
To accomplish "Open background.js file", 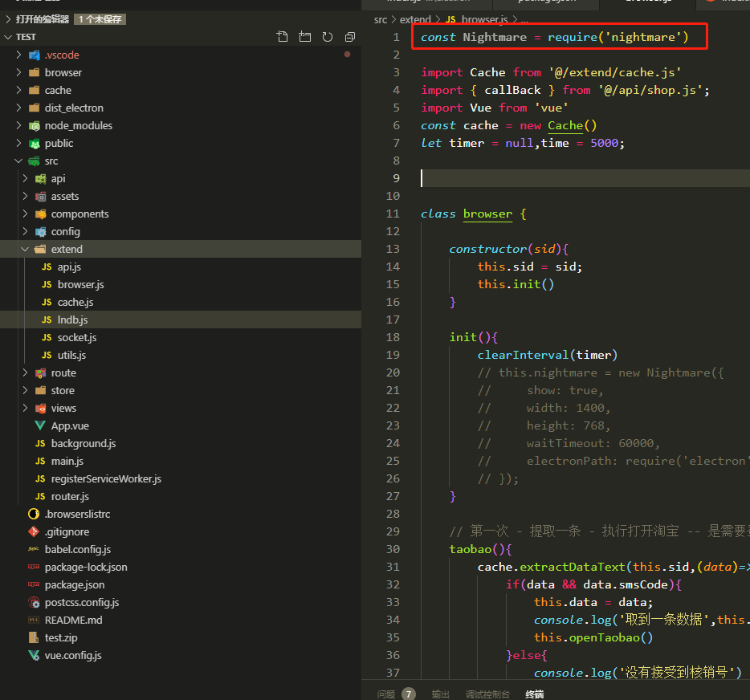I will 84,444.
